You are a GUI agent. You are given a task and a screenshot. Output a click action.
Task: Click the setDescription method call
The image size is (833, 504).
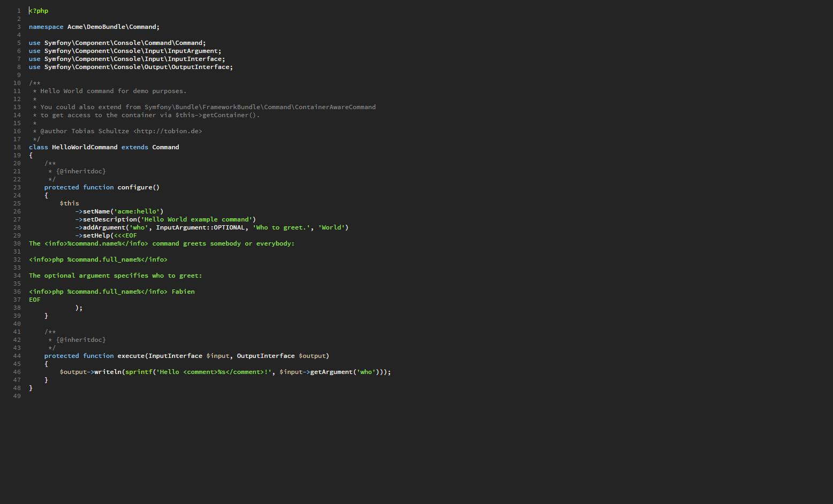(x=110, y=219)
